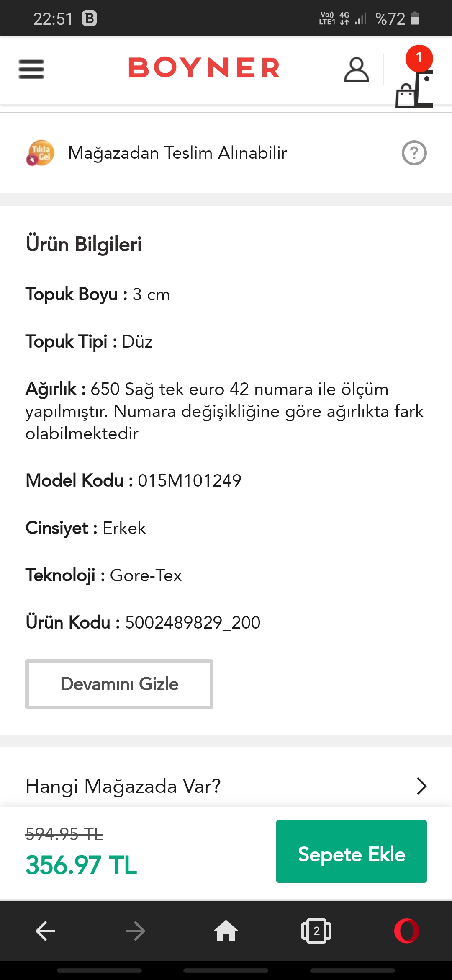Select Mağazadan Teslim Alınabilir text
This screenshot has width=452, height=980.
177,153
